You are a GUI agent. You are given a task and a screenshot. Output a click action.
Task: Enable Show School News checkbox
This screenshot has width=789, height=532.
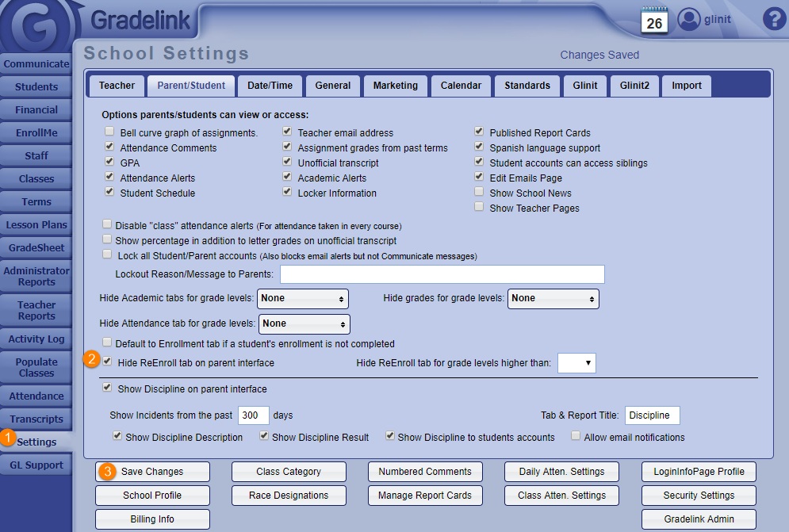pos(479,193)
